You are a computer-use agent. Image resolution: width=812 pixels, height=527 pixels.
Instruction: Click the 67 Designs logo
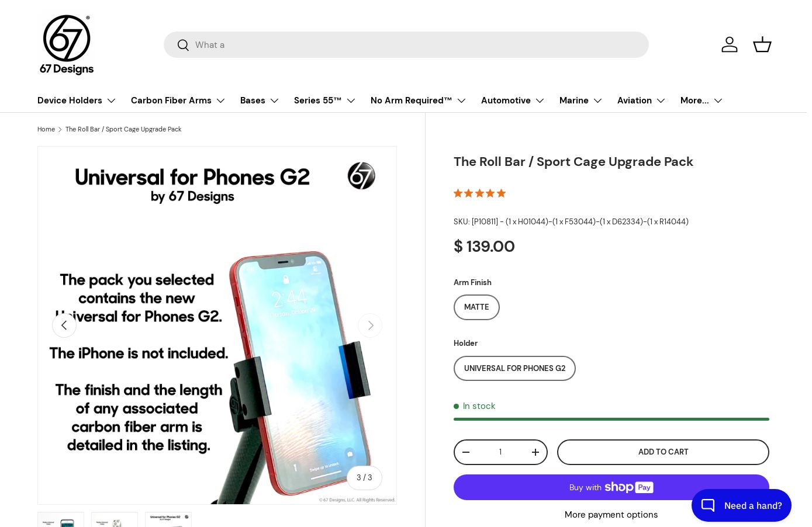click(x=67, y=45)
